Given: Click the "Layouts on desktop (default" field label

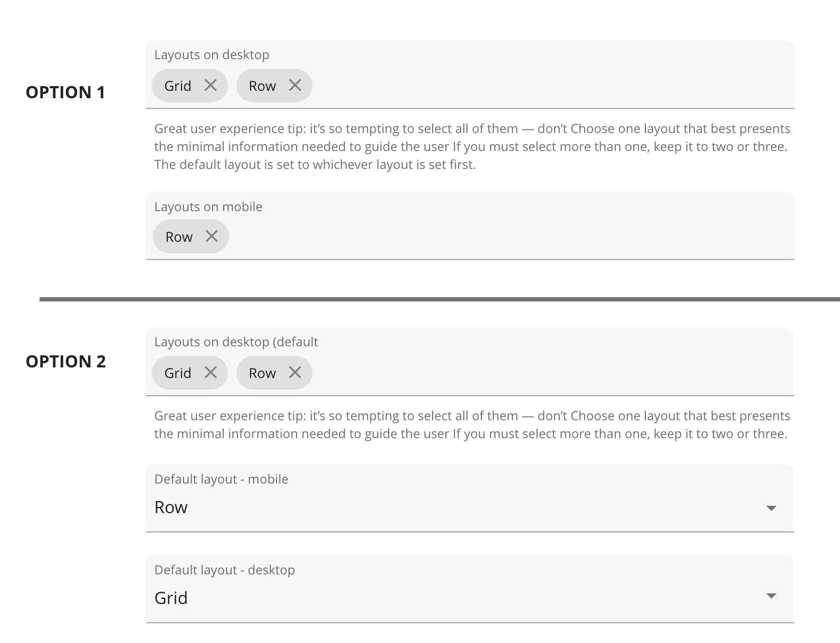Looking at the screenshot, I should point(236,342).
